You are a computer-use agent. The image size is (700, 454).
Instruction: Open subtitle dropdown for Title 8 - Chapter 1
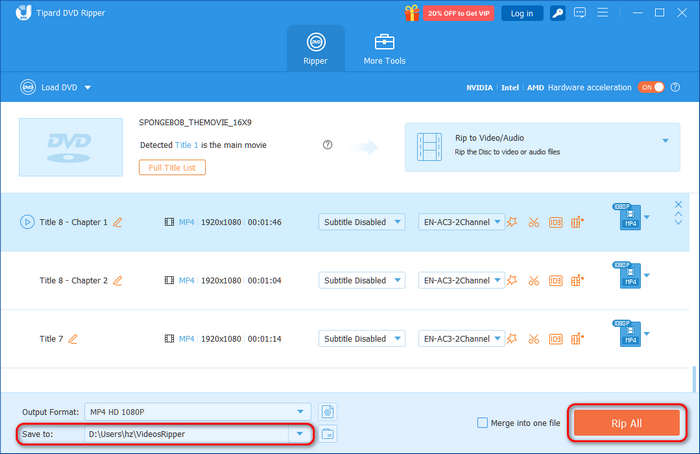tap(362, 222)
